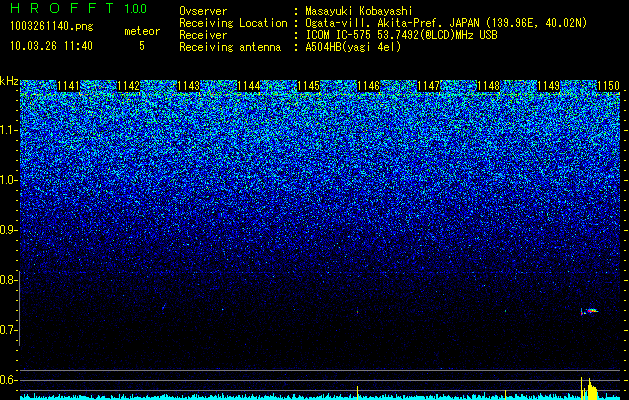The image size is (629, 400).
Task: Click the 1147 time marker
Action: (x=428, y=86)
